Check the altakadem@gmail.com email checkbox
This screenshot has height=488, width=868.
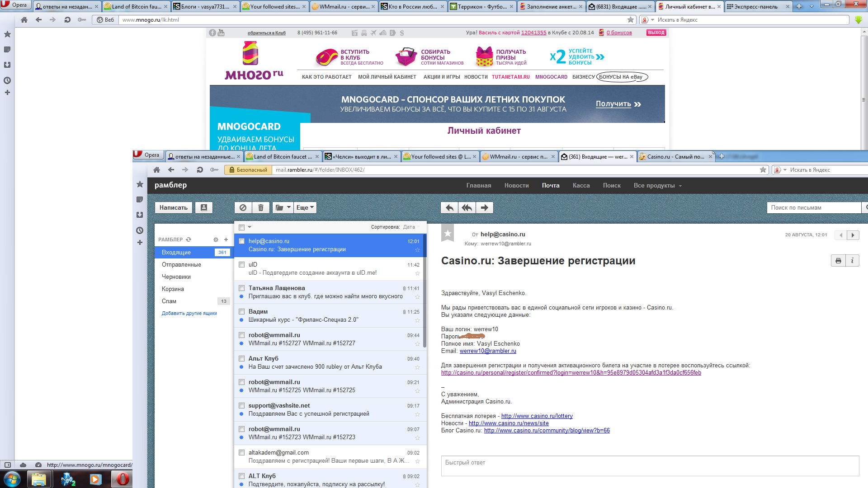coord(241,453)
